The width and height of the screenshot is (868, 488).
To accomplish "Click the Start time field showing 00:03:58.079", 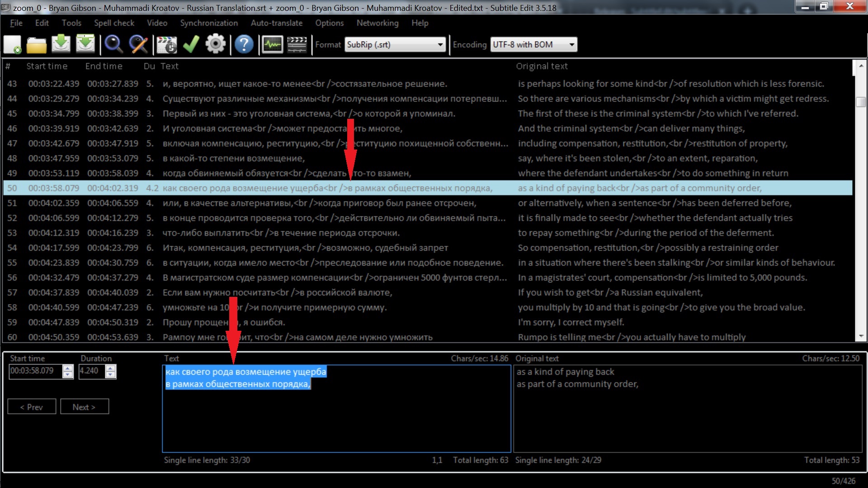I will coord(36,371).
